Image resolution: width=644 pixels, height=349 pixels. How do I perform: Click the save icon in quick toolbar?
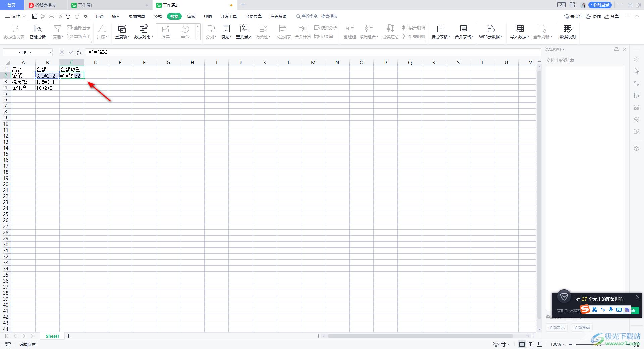tap(35, 16)
